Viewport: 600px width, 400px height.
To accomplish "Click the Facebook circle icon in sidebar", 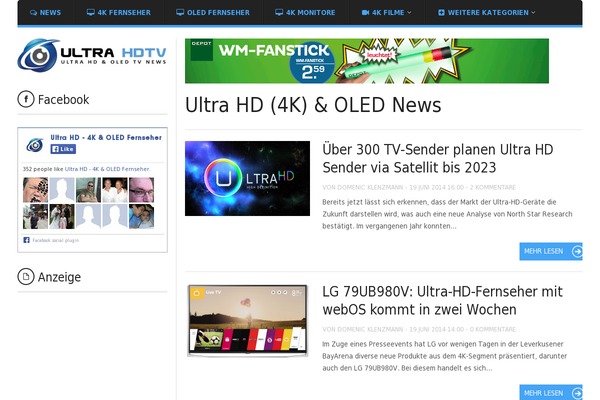I will (26, 99).
